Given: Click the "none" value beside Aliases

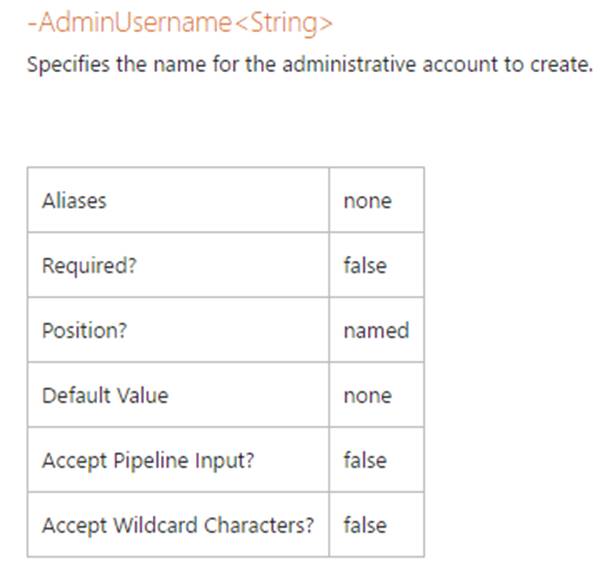Looking at the screenshot, I should pos(367,200).
